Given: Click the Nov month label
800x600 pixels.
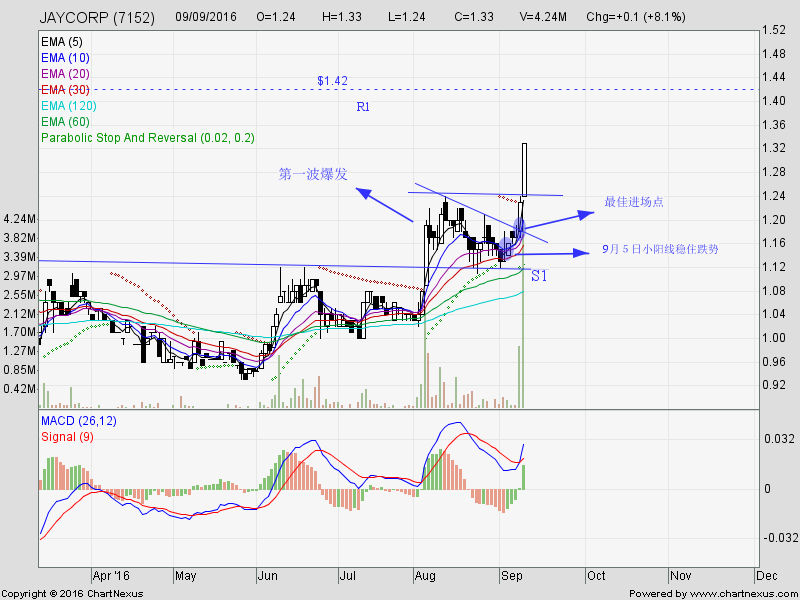Looking at the screenshot, I should point(680,576).
